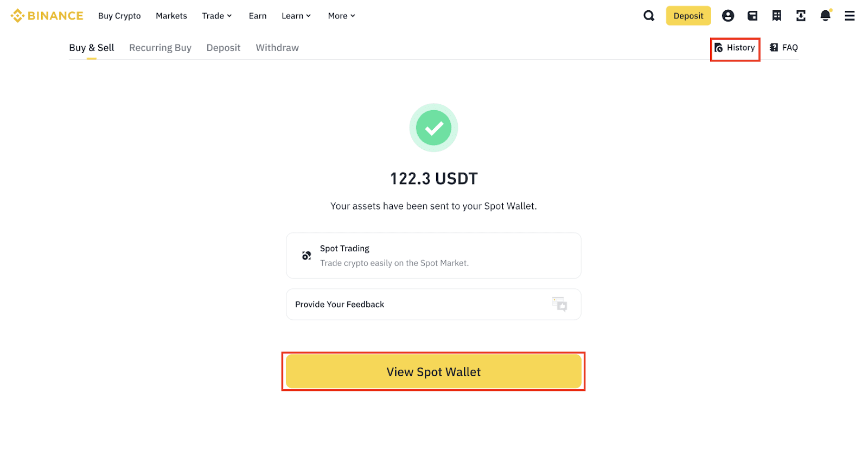Open the user profile account icon

point(728,16)
